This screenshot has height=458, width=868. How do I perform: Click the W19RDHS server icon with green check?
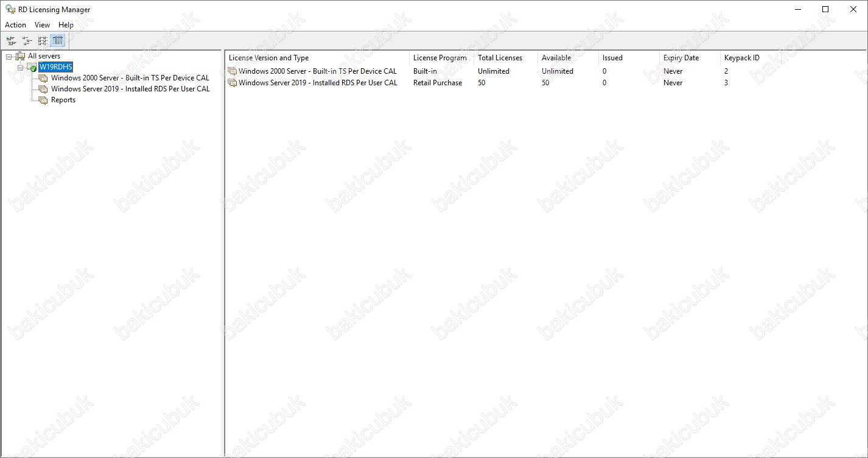(32, 67)
